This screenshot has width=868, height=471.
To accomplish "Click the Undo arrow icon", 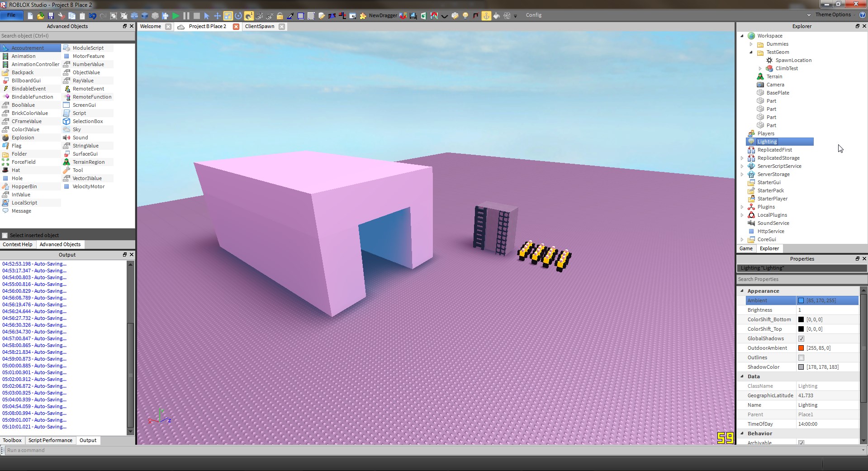I will (x=92, y=16).
